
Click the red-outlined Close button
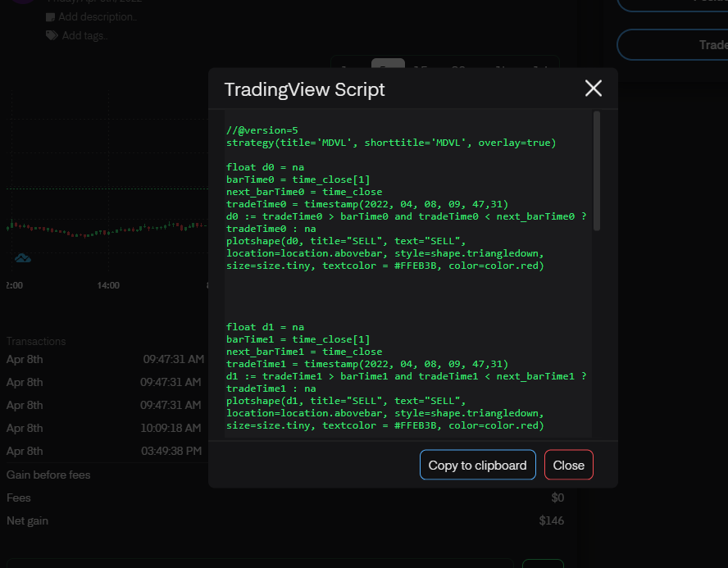[x=569, y=465]
